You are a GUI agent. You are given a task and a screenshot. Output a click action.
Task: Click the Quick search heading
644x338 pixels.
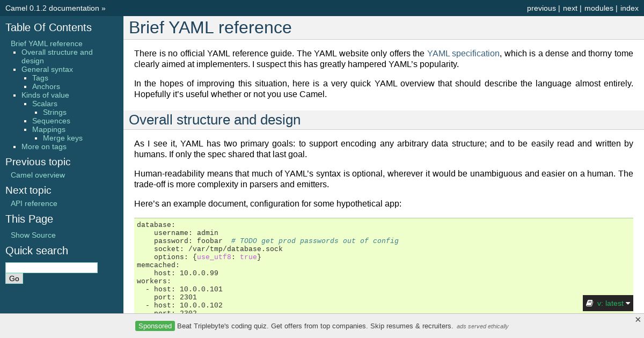pyautogui.click(x=36, y=251)
